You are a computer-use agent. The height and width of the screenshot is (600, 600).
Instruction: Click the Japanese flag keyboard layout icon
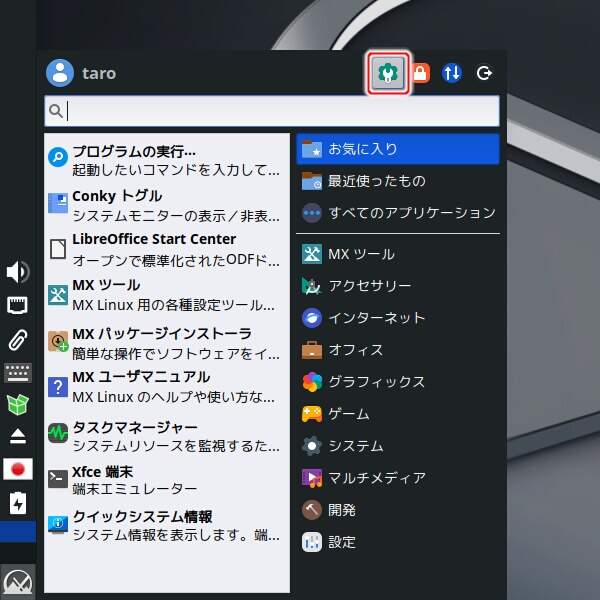(x=18, y=469)
